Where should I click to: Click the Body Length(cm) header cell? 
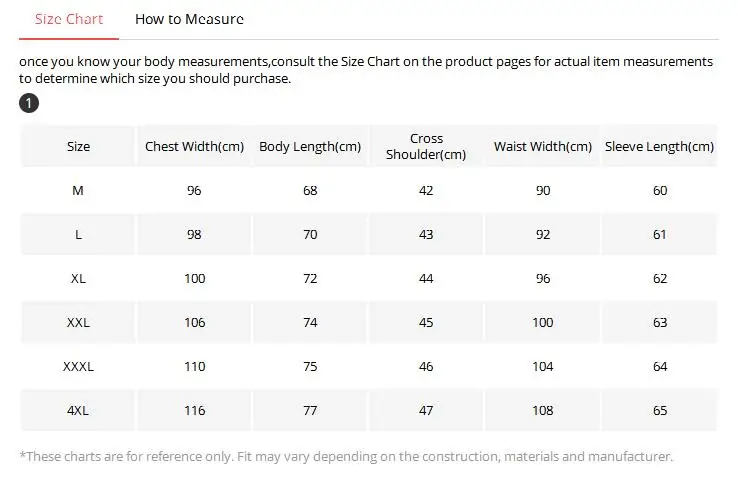click(310, 146)
